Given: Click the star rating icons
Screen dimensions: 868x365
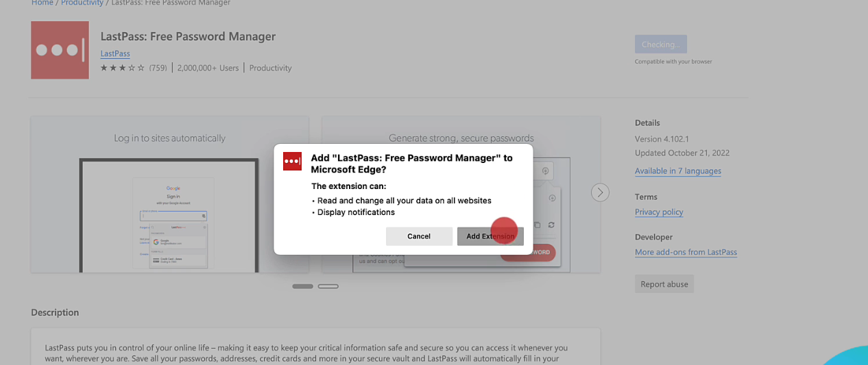Looking at the screenshot, I should point(123,68).
